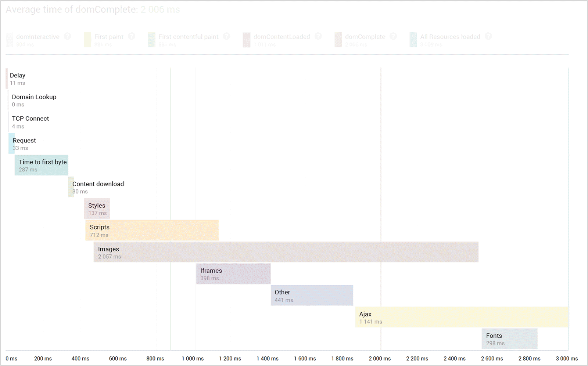Click the Other 441 ms bar
Screen dimensions: 588x366
click(312, 296)
